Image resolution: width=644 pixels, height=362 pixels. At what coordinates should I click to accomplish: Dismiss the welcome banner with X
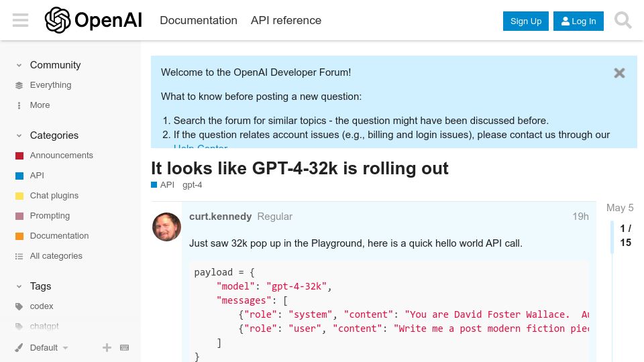(619, 73)
